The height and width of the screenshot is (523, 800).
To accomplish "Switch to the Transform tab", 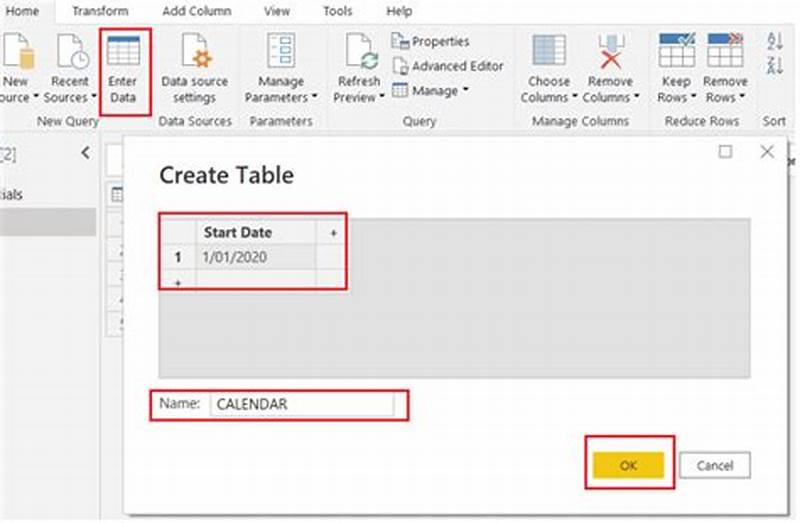I will pyautogui.click(x=100, y=11).
